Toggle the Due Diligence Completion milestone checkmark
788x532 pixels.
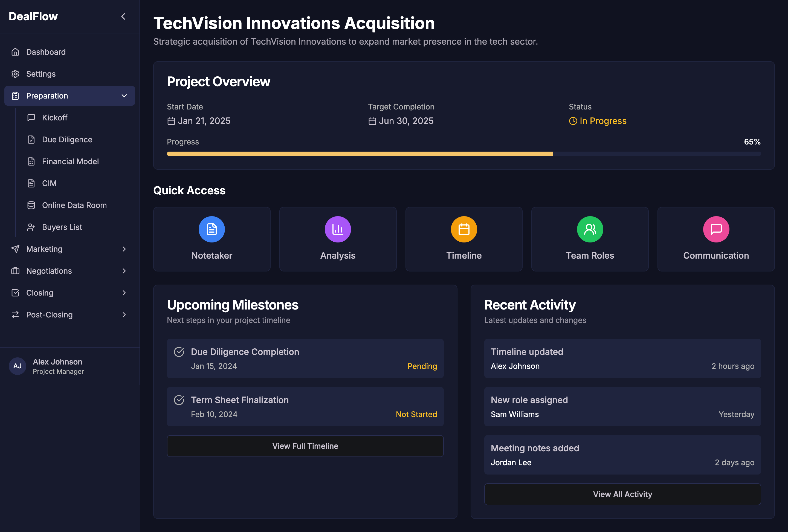[179, 352]
